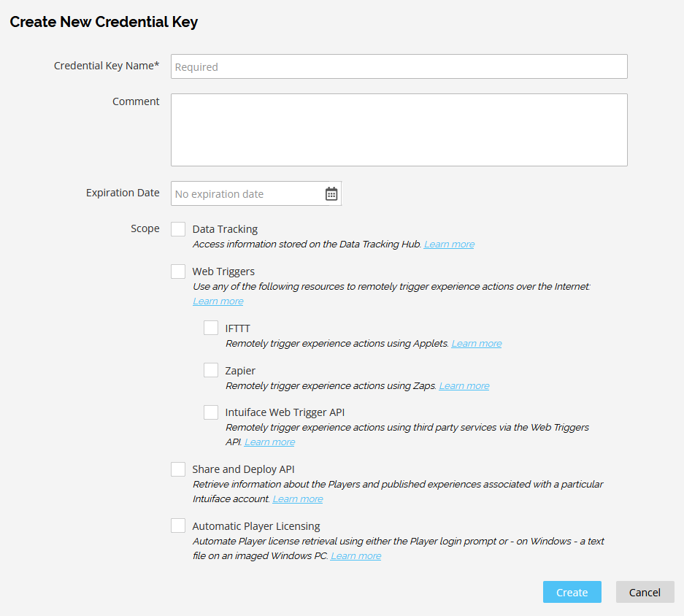Enable Share and Deploy API scope

coord(178,469)
